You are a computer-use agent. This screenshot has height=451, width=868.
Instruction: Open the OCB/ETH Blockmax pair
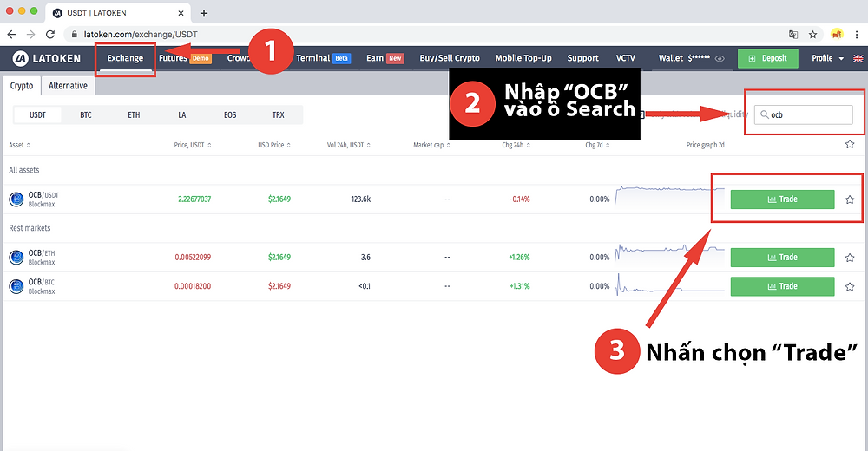click(x=42, y=258)
